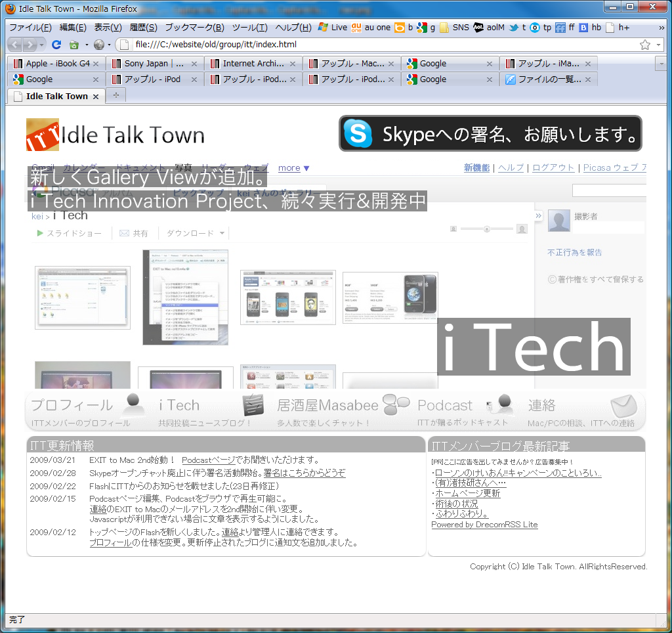Click Powered by DrecomRSS Lite link
Image resolution: width=672 pixels, height=633 pixels.
click(484, 525)
